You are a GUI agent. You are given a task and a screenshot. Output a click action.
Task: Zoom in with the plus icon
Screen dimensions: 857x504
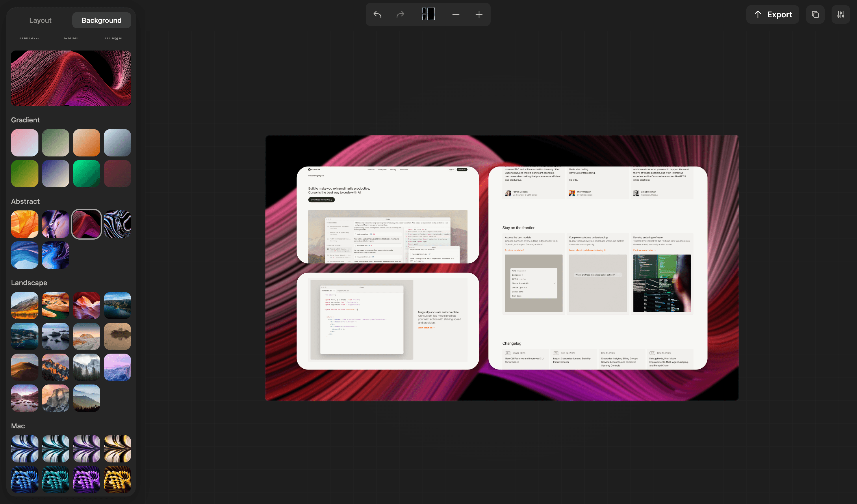coord(479,15)
